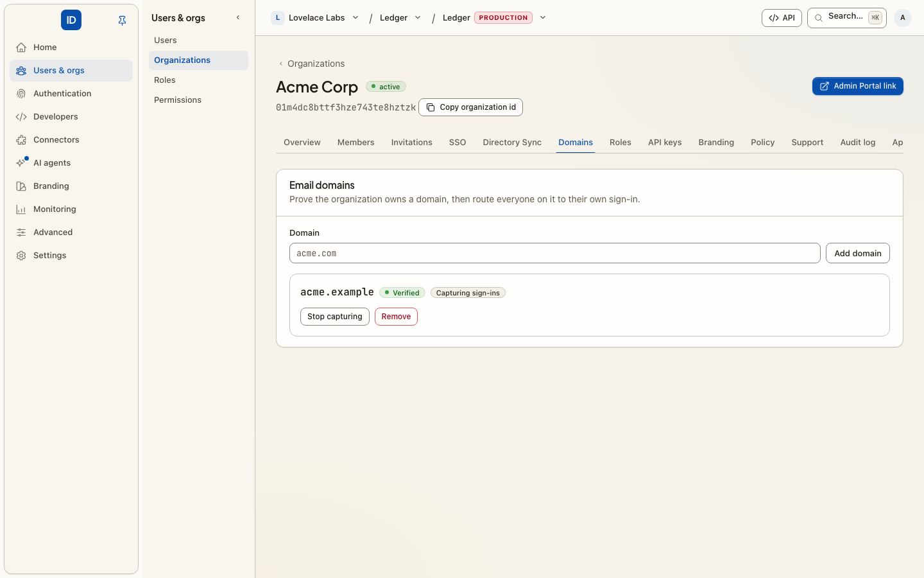Open the production environment dropdown chevron
This screenshot has height=578, width=924.
pyautogui.click(x=543, y=18)
